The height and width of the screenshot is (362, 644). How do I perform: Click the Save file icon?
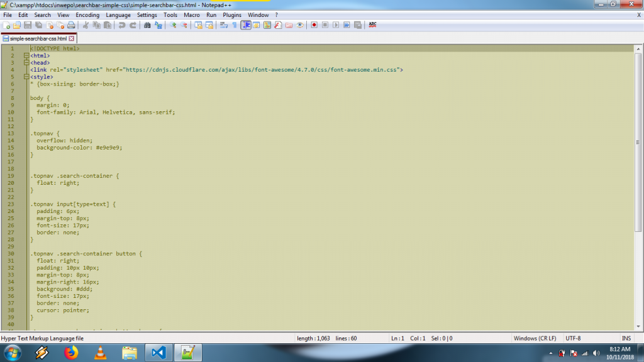coord(28,25)
